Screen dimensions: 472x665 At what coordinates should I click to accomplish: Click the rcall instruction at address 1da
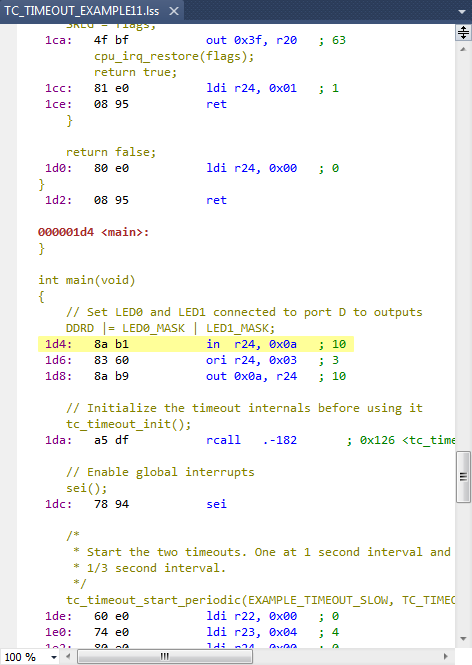tap(223, 440)
